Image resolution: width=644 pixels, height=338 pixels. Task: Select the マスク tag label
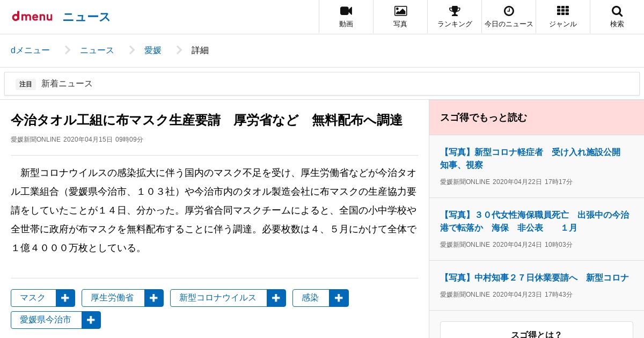click(33, 298)
